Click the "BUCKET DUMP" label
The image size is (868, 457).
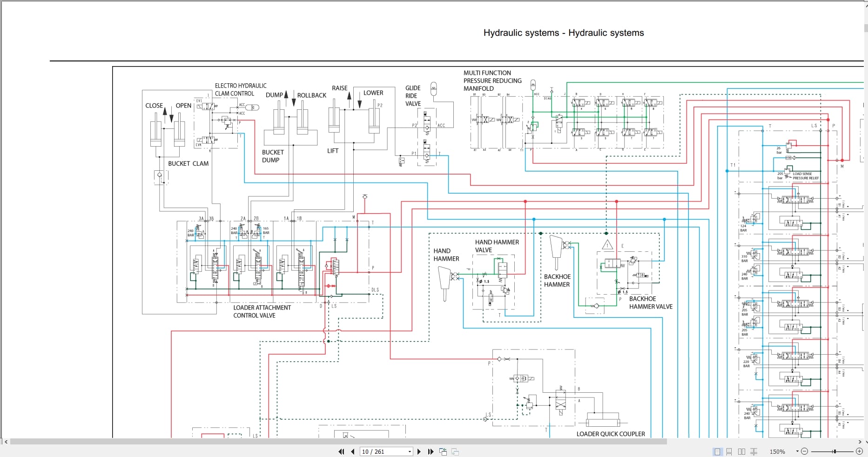[273, 156]
